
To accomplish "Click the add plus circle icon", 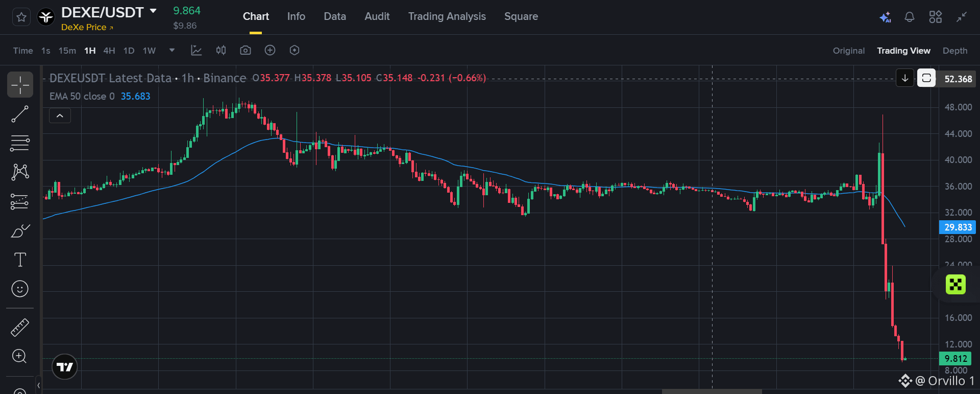I will coord(270,50).
